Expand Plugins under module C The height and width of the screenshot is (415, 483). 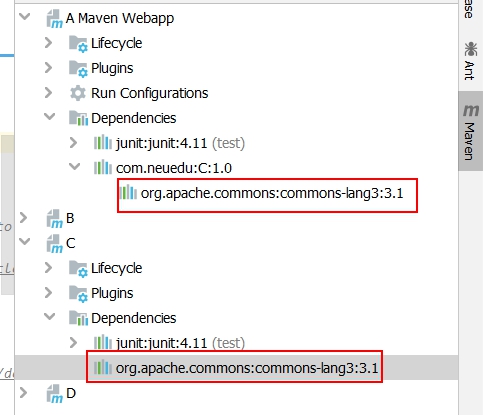point(49,293)
